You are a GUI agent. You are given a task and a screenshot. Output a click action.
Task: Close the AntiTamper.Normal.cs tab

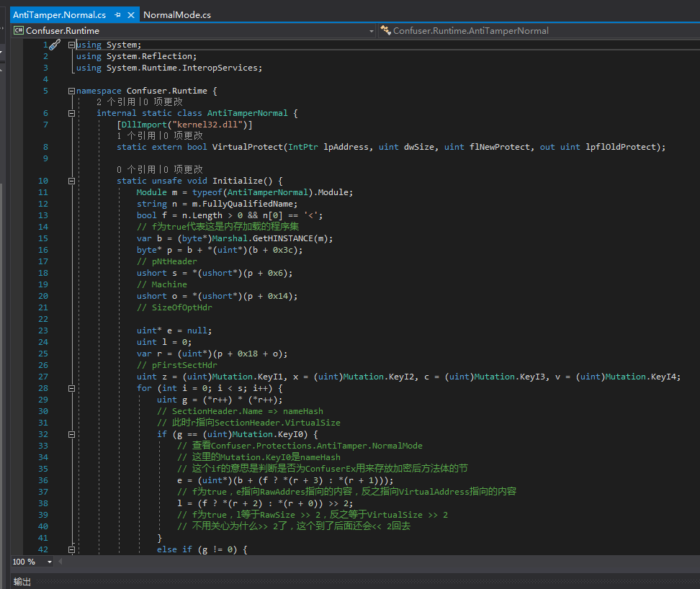pyautogui.click(x=130, y=14)
